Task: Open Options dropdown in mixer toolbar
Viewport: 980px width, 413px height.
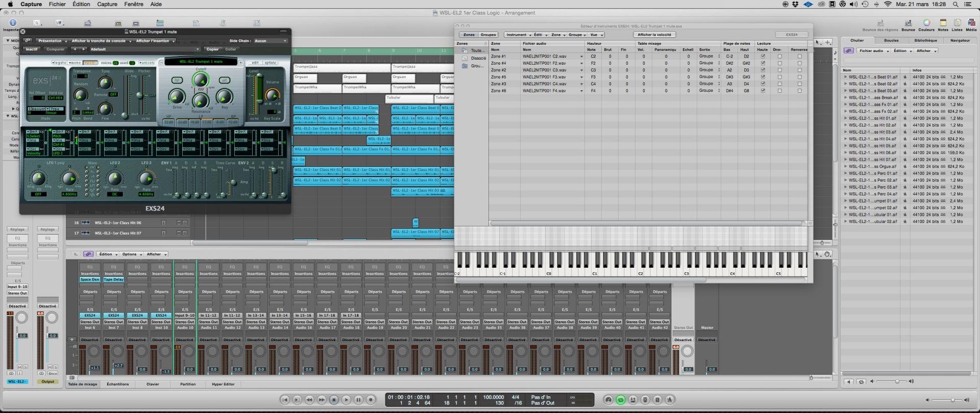Action: (x=131, y=254)
